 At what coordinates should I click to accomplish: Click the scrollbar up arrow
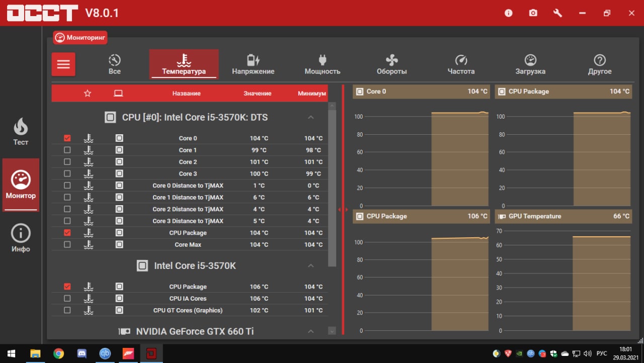click(x=332, y=106)
